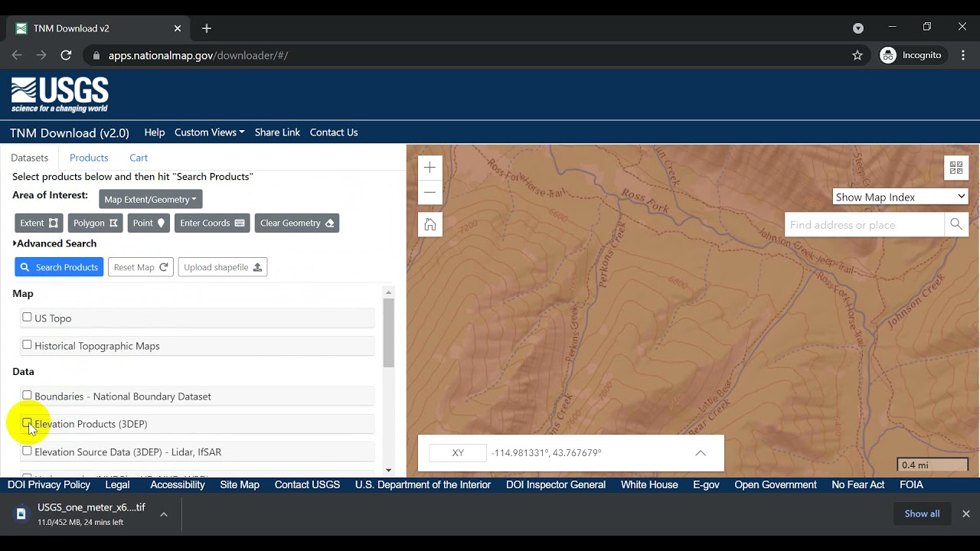The width and height of the screenshot is (980, 551).
Task: Select the Polygon drawing button
Action: click(96, 223)
